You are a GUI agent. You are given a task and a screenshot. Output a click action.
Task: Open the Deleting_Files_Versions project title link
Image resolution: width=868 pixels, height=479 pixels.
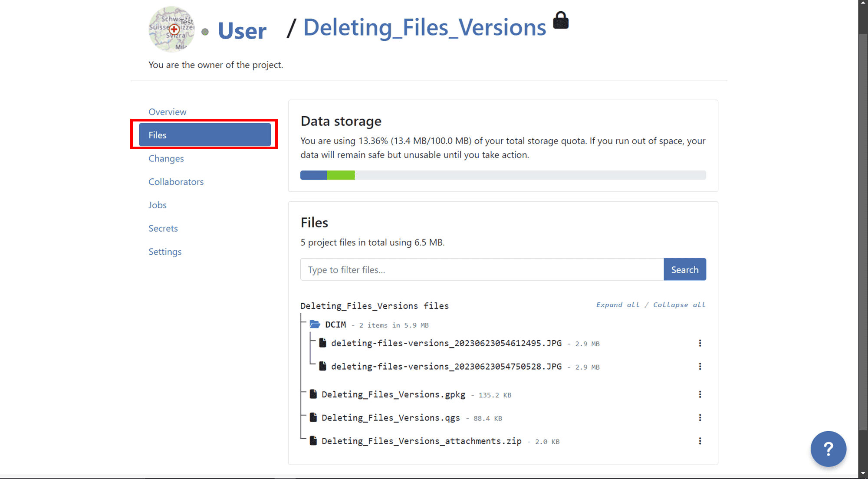pyautogui.click(x=424, y=27)
